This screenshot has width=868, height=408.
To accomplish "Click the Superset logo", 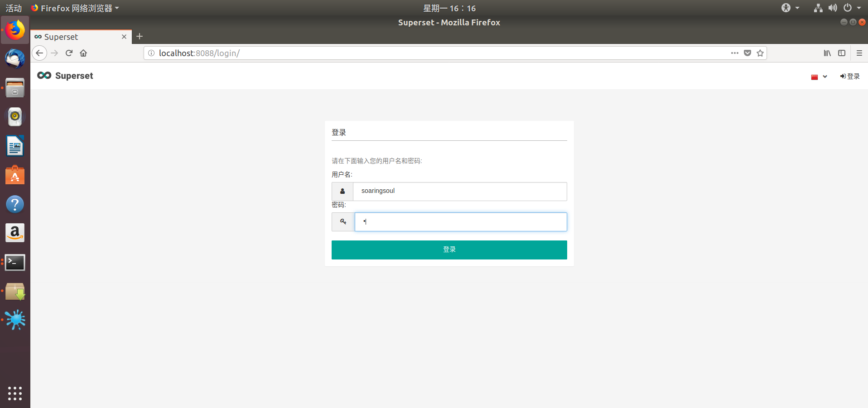I will tap(44, 76).
